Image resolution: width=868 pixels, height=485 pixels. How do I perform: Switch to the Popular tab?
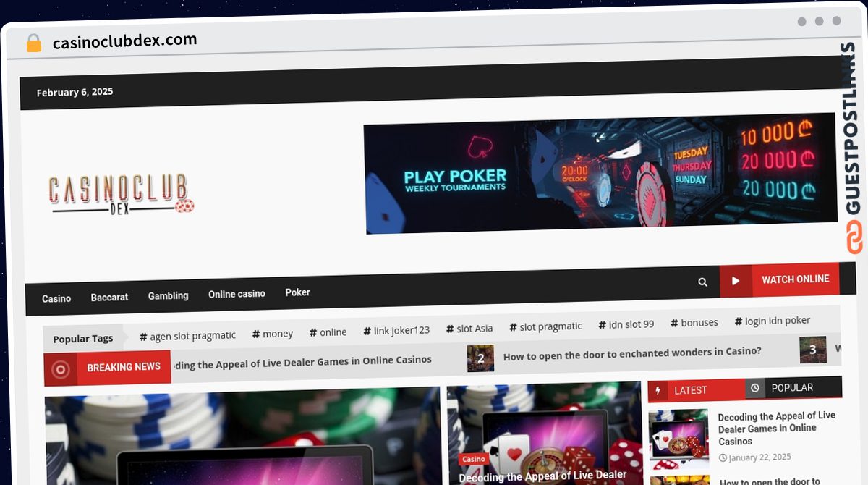[793, 388]
